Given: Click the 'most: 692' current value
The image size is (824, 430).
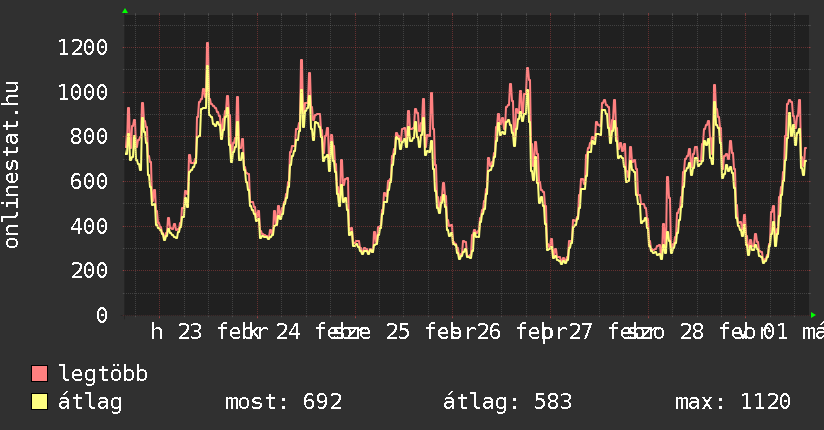Looking at the screenshot, I should click(x=284, y=402).
